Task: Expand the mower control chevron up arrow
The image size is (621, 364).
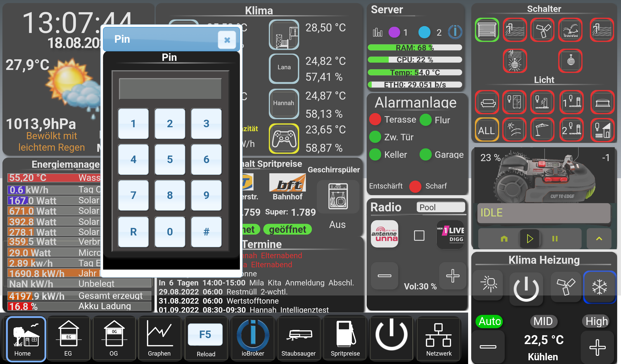Action: point(599,239)
